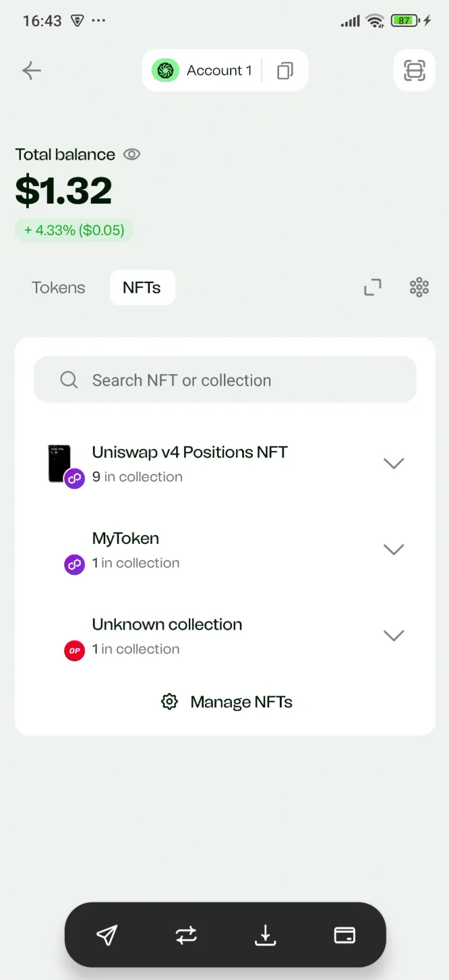
Task: Open the QR code scanner icon
Action: coord(414,70)
